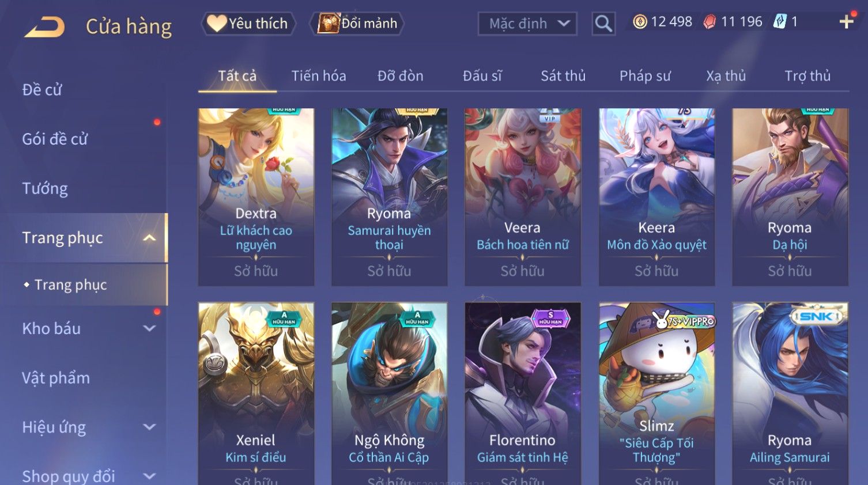Click the plus icon to add currency
The image size is (868, 485).
click(x=846, y=22)
